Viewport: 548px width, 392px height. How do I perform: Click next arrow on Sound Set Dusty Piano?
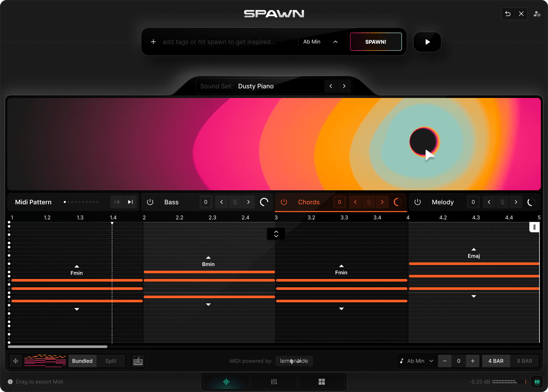(344, 86)
